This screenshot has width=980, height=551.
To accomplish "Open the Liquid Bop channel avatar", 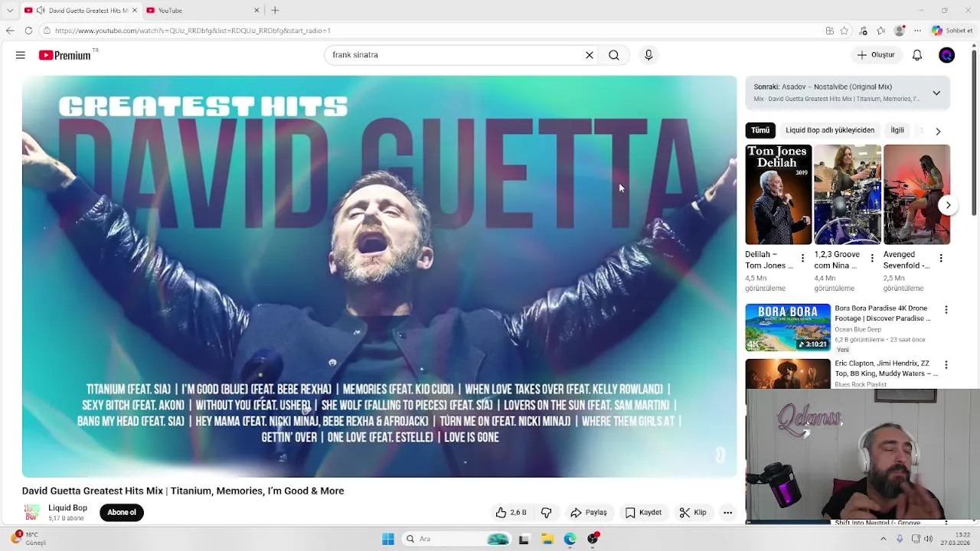I will tap(31, 513).
